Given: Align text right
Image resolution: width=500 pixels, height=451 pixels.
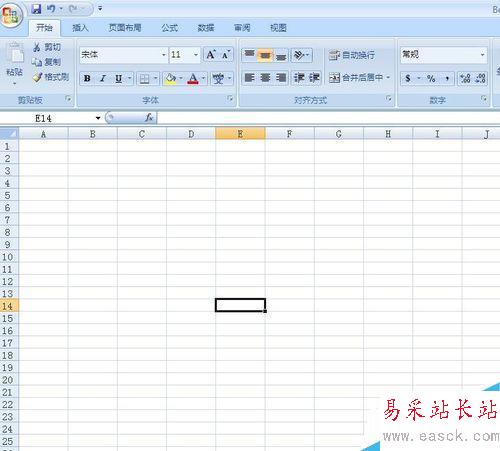Looking at the screenshot, I should pyautogui.click(x=281, y=78).
